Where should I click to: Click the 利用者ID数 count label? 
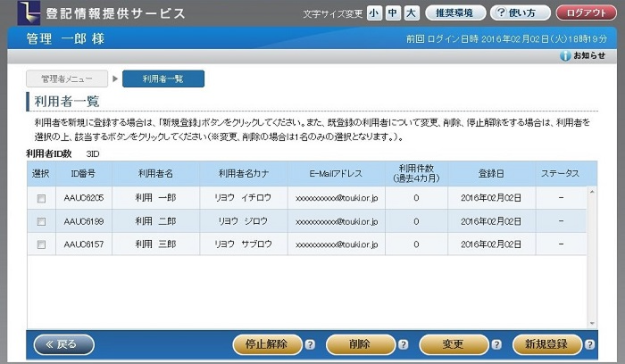tap(48, 153)
